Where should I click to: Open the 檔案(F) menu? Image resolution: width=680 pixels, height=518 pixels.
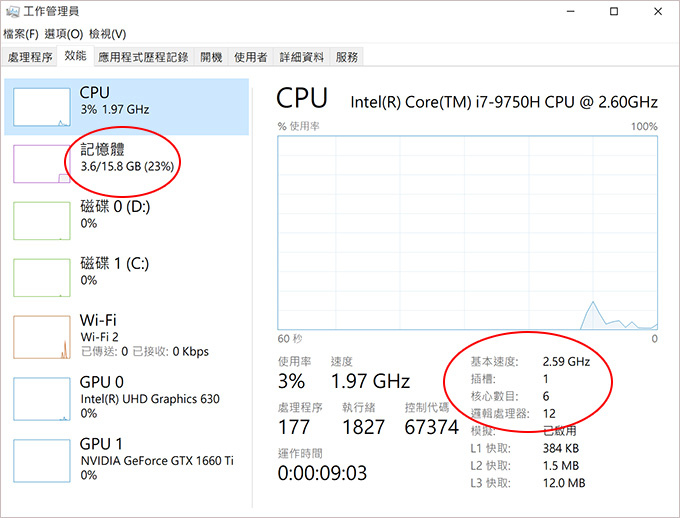coord(21,34)
